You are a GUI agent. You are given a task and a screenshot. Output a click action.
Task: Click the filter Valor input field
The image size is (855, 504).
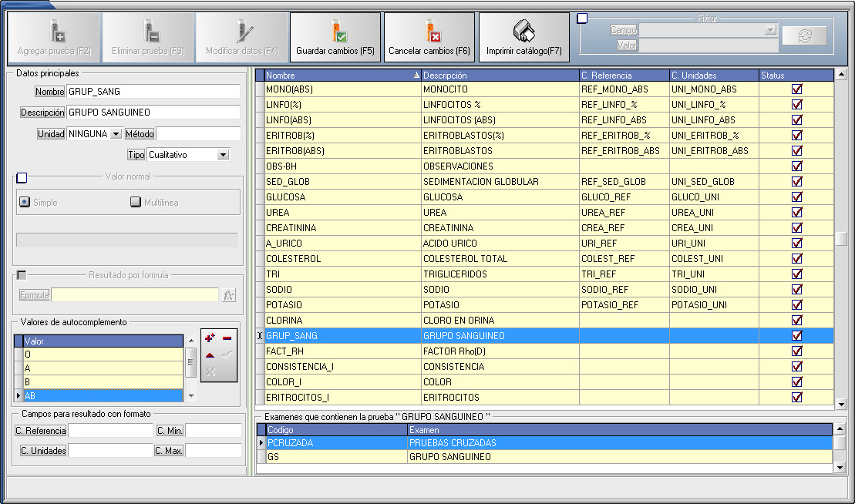pos(708,45)
